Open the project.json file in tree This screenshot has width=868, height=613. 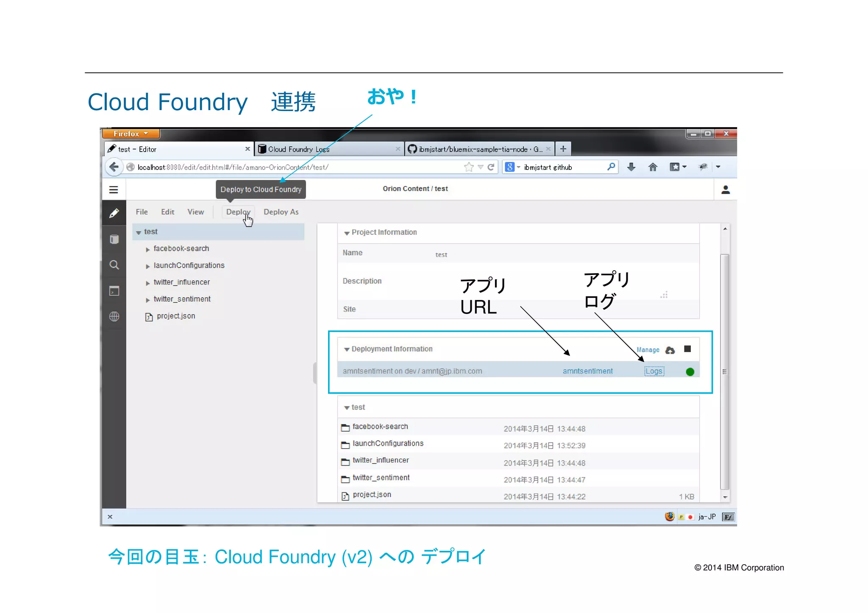point(176,316)
